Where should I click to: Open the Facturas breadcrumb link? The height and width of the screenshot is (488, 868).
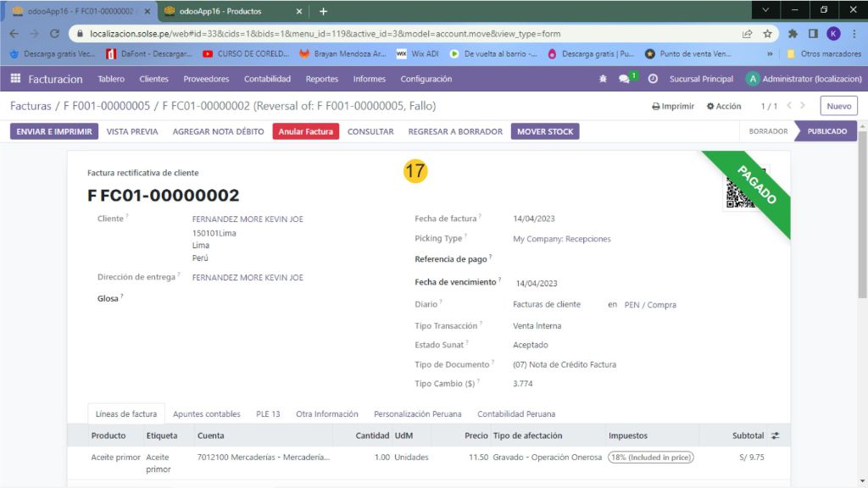(x=31, y=106)
